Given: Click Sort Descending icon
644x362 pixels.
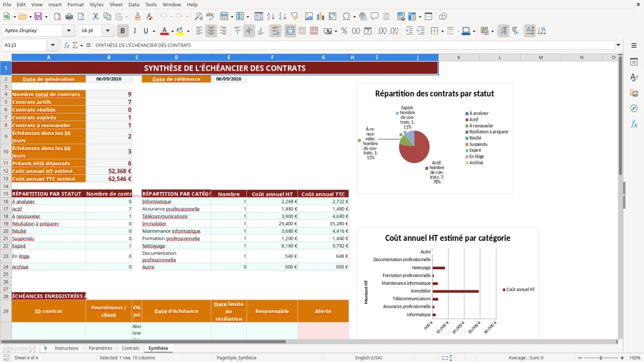Looking at the screenshot, I should pyautogui.click(x=282, y=17).
